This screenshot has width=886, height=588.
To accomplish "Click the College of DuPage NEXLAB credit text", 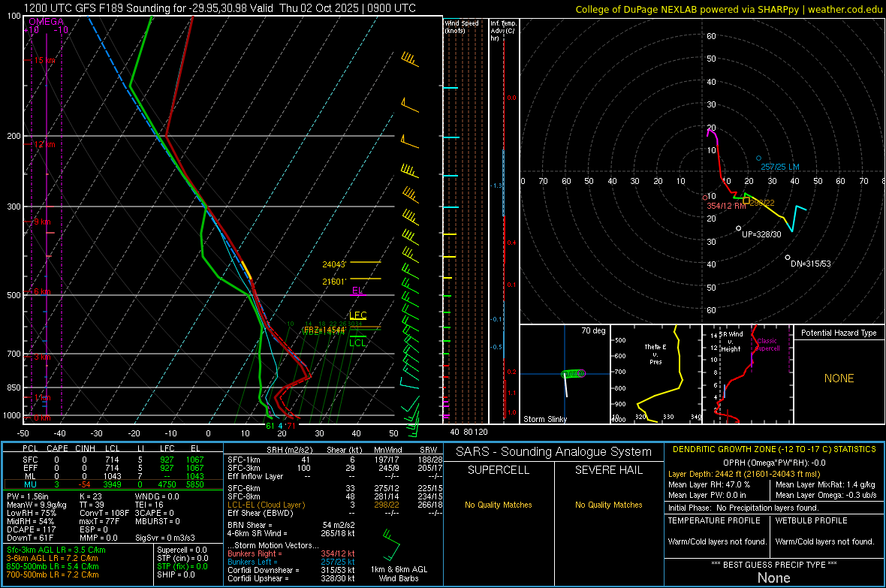I will point(728,9).
